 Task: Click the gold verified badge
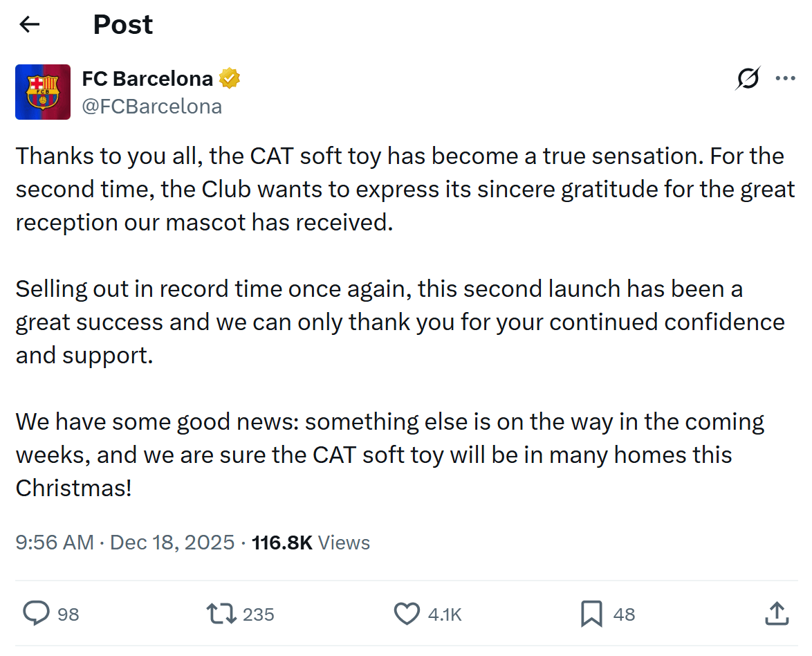tap(230, 79)
